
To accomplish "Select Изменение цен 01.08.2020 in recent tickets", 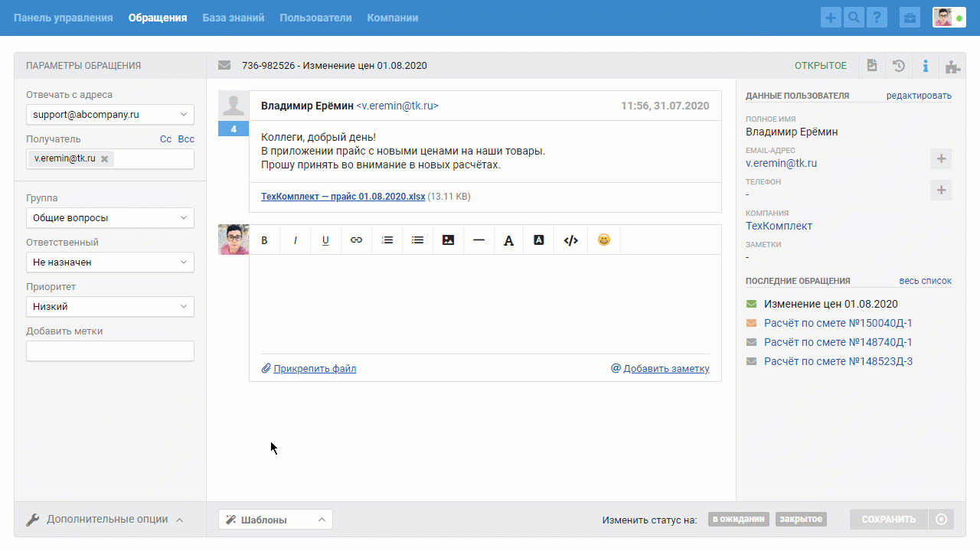I will pos(831,304).
